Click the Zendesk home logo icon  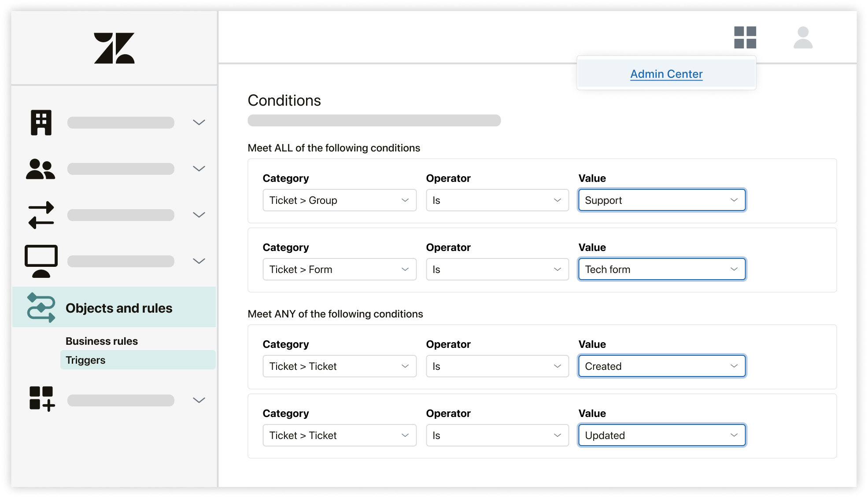[113, 48]
